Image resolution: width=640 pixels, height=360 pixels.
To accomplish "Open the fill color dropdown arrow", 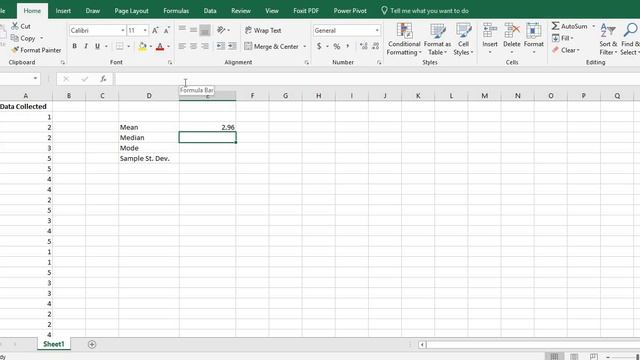I will (151, 47).
